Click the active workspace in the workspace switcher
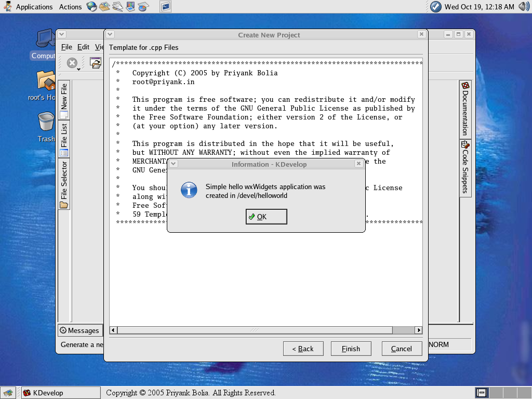Viewport: 532px width, 399px height. click(482, 393)
